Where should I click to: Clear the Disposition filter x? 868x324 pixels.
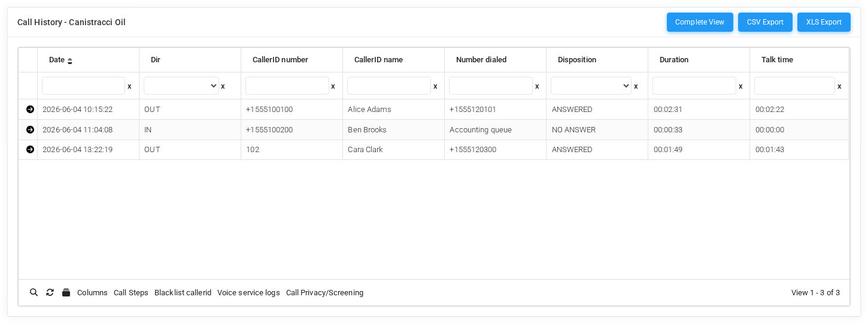[636, 86]
